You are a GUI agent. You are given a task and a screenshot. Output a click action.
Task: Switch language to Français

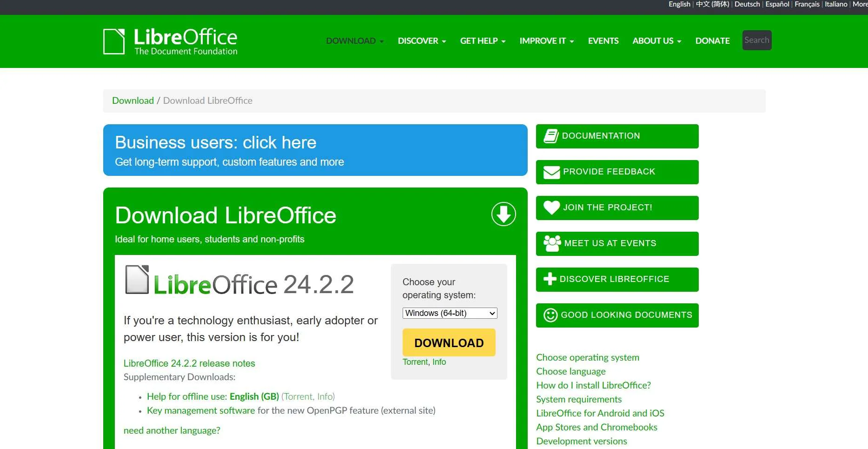(807, 4)
